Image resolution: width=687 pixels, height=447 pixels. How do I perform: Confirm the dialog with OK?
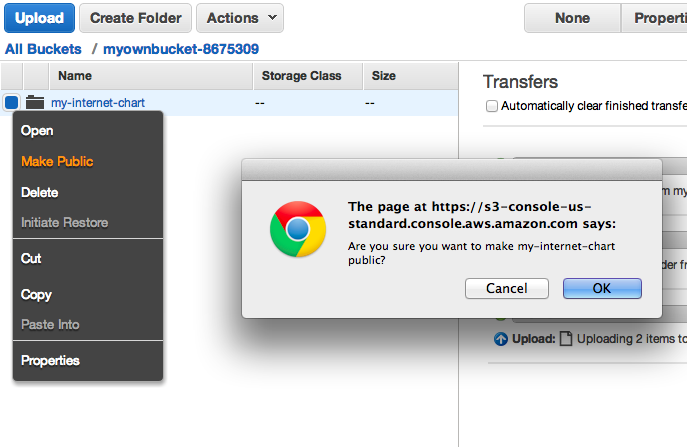coord(602,288)
